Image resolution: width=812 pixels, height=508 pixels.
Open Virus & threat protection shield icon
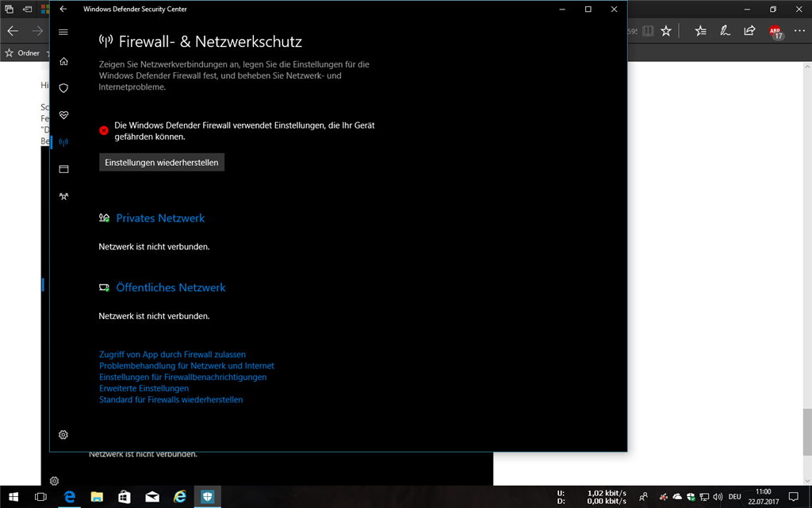63,88
